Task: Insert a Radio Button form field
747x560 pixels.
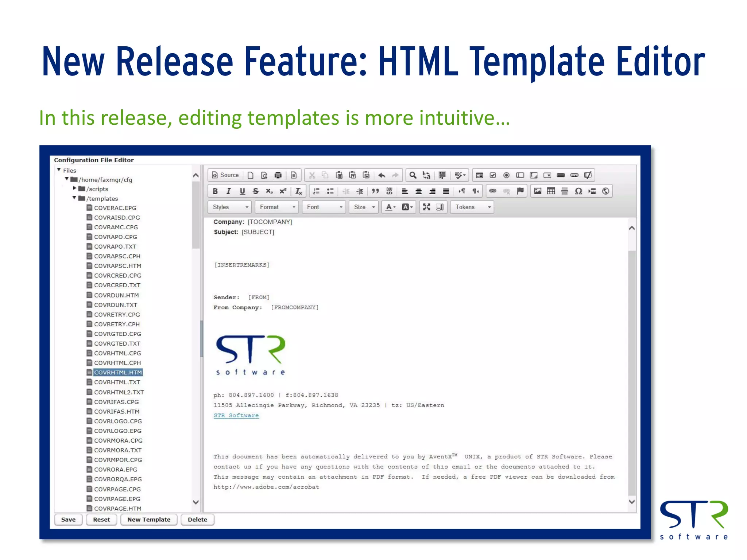Action: click(506, 175)
